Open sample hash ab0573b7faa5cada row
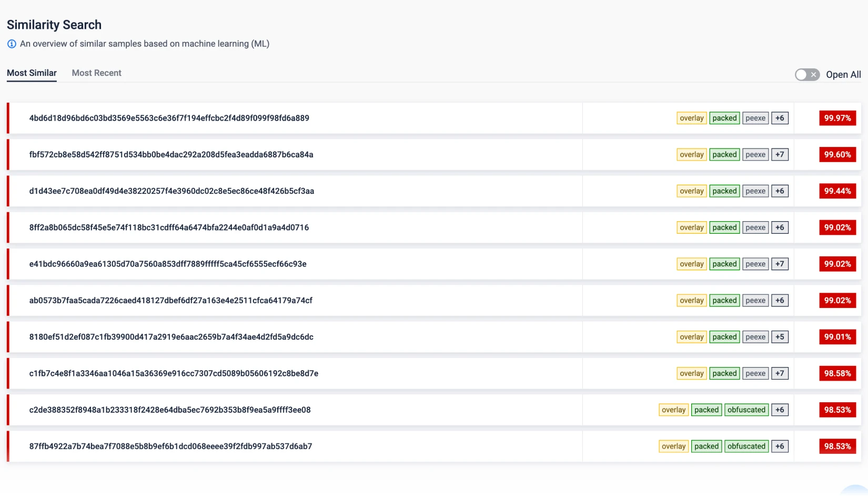The height and width of the screenshot is (496, 868). pyautogui.click(x=170, y=301)
